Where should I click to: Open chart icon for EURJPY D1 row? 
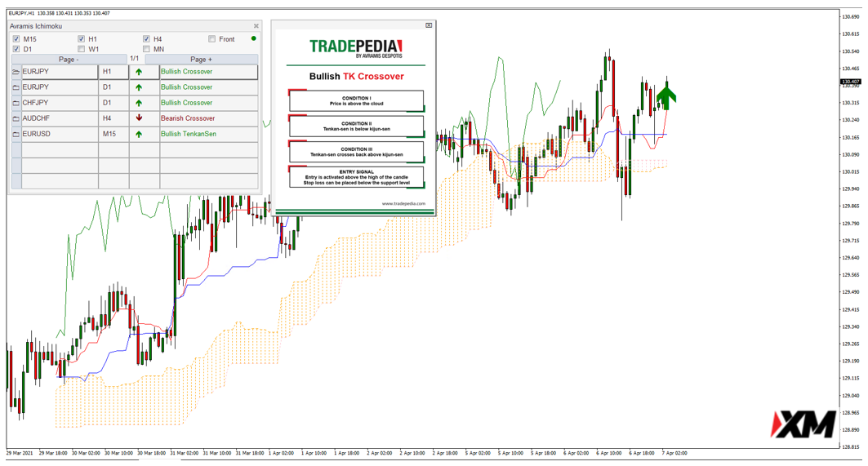[x=16, y=87]
